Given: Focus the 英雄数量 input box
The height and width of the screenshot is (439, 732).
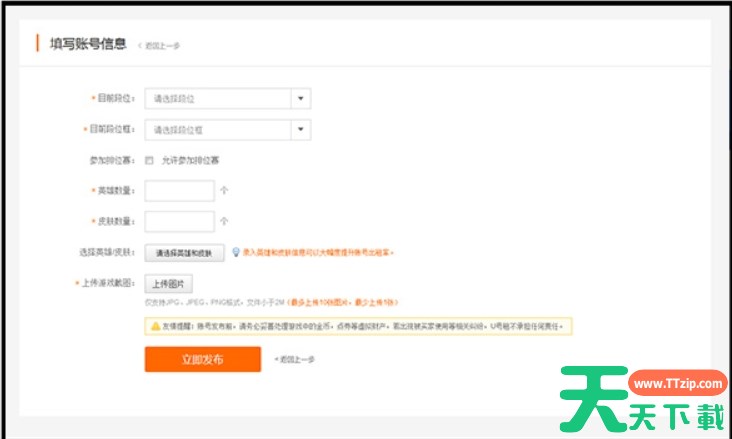Looking at the screenshot, I should coord(179,191).
